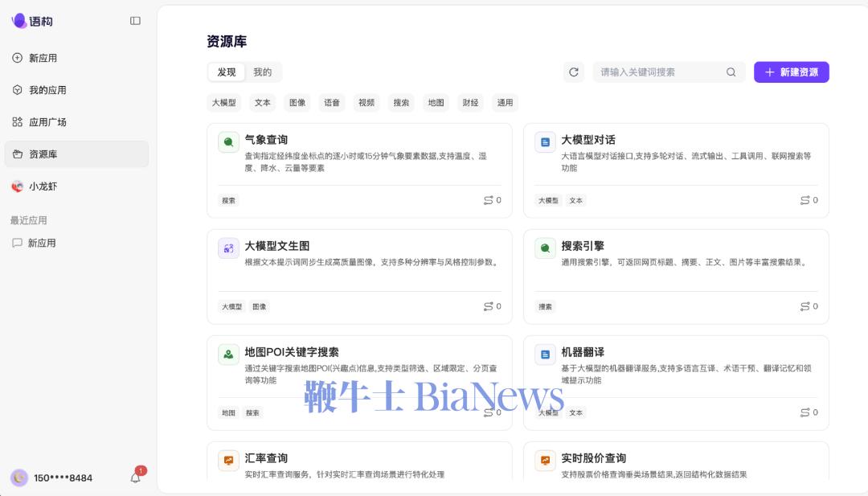Collapse the sidebar panel toggle icon

[135, 21]
